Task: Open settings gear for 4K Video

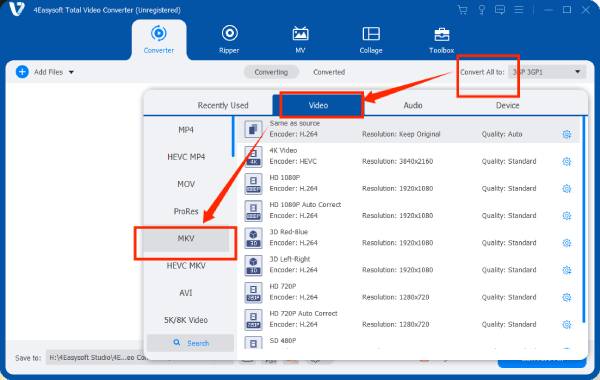Action: (x=567, y=161)
